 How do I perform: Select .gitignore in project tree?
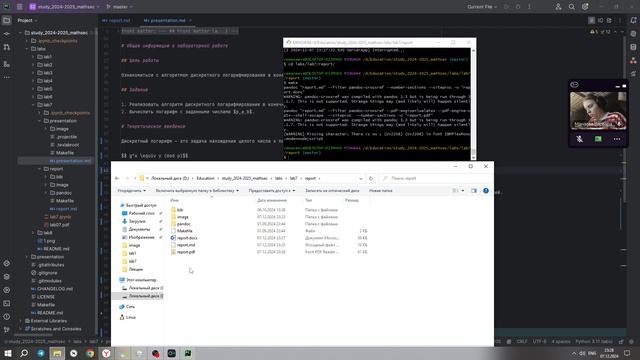tap(47, 273)
